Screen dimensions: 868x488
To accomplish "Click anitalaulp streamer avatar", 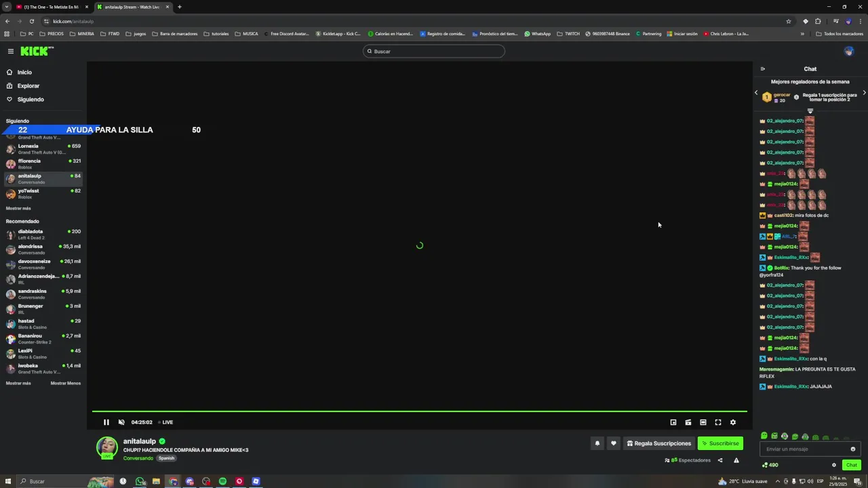I will tap(106, 447).
